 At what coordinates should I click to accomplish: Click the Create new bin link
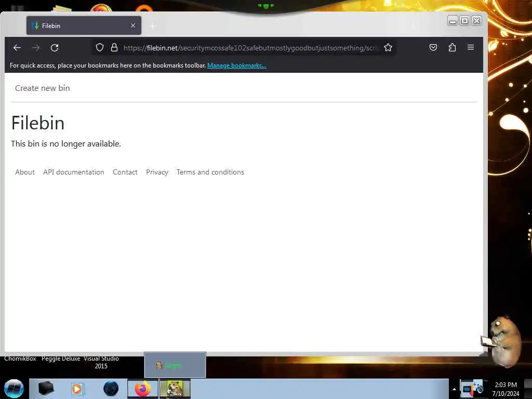pos(43,88)
